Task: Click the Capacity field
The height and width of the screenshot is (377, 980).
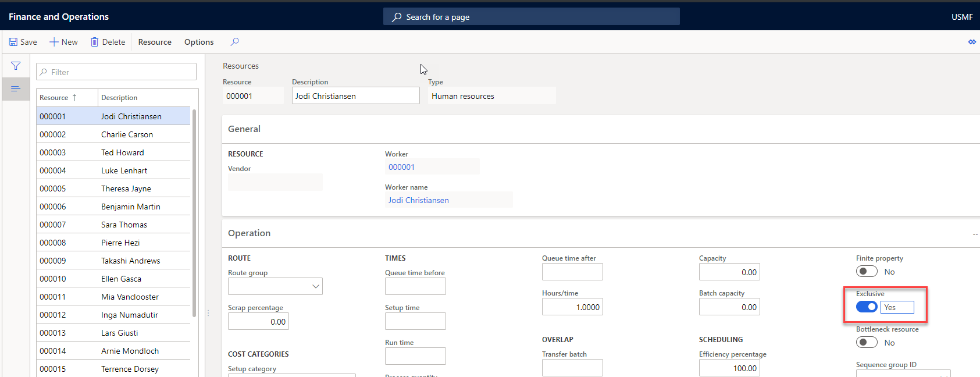Action: click(x=729, y=272)
